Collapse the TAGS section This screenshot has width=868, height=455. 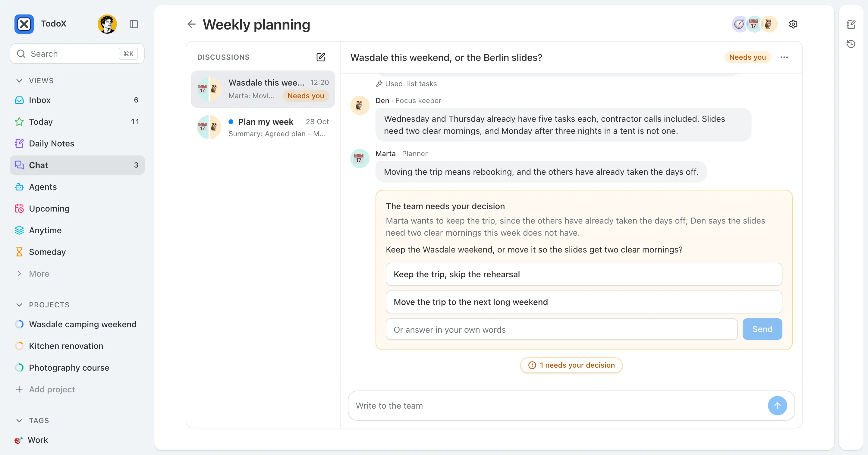coord(19,421)
